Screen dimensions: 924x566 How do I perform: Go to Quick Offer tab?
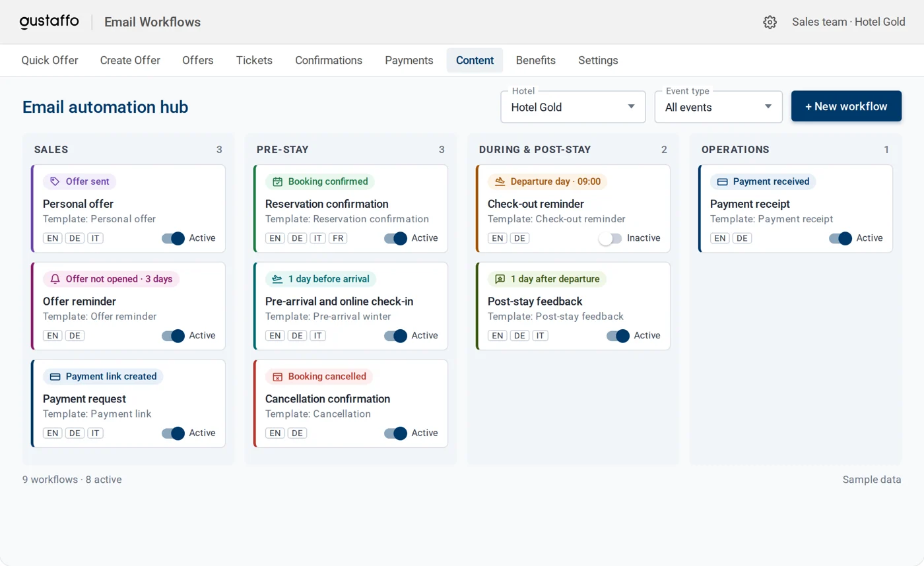(x=49, y=60)
